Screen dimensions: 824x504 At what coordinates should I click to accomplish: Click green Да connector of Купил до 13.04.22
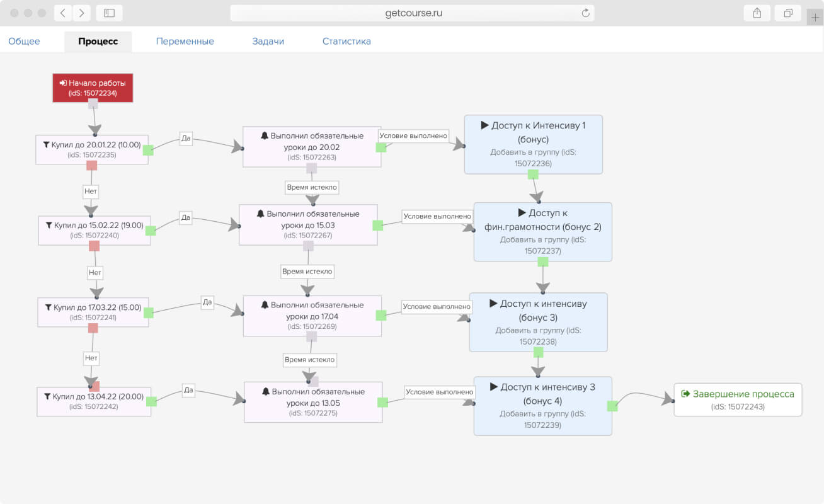pyautogui.click(x=150, y=402)
